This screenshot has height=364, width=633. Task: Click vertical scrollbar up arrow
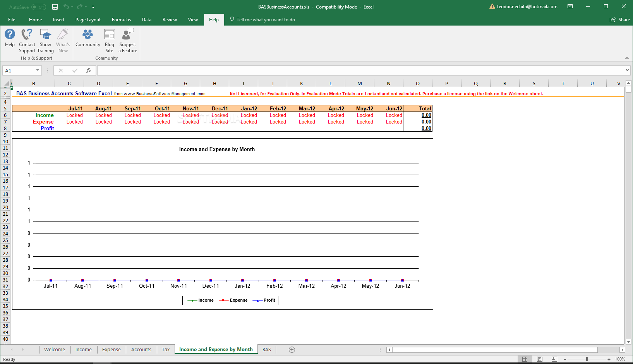[628, 83]
